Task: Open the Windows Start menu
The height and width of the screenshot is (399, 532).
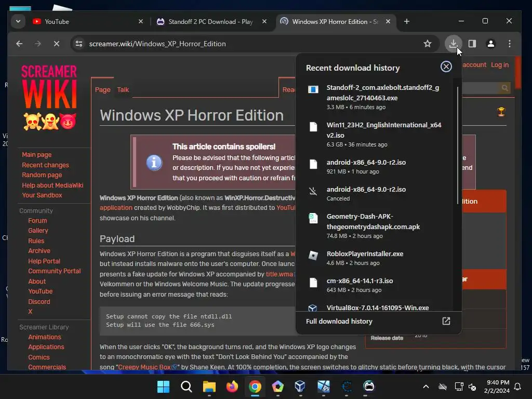Action: [163, 387]
